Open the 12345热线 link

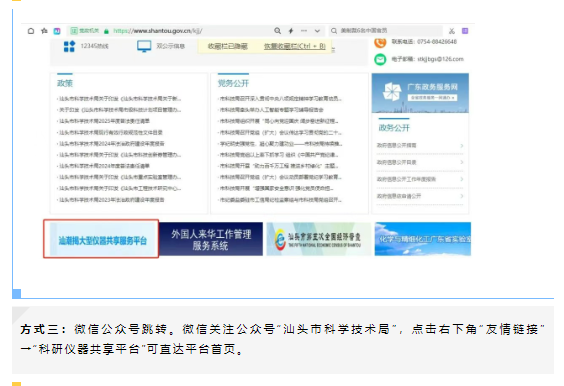(x=94, y=46)
